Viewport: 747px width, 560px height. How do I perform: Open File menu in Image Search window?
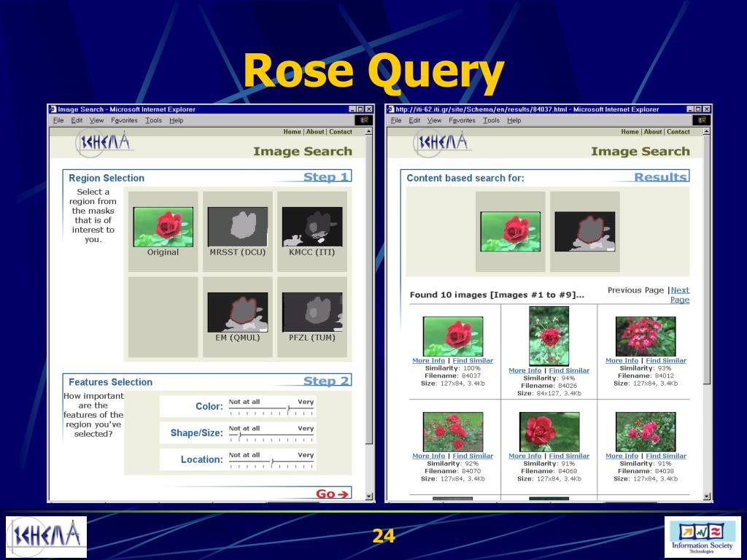pos(58,120)
